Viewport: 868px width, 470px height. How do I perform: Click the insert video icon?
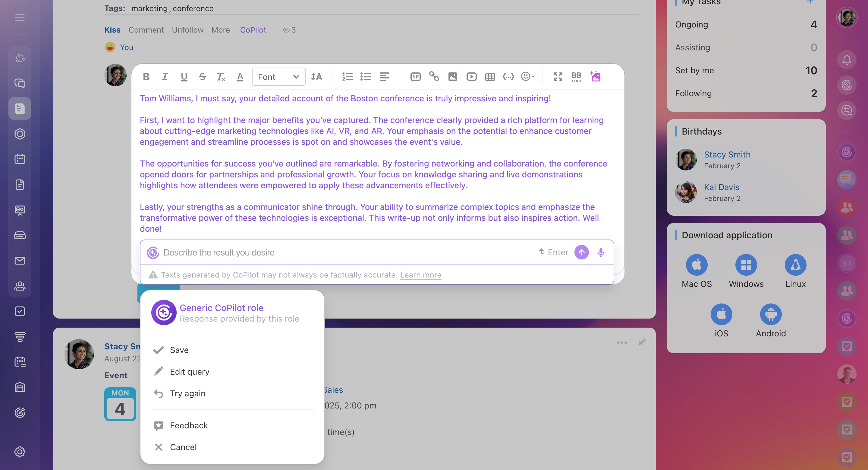coord(471,77)
